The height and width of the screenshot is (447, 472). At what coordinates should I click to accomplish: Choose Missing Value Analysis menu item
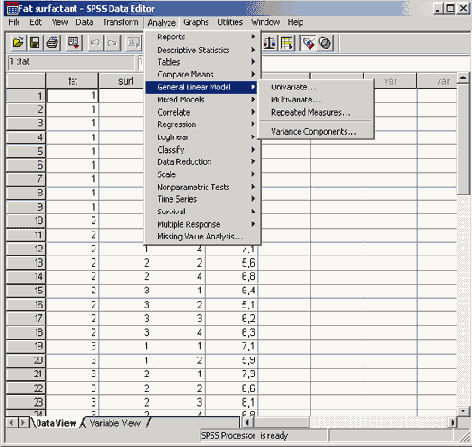(203, 237)
